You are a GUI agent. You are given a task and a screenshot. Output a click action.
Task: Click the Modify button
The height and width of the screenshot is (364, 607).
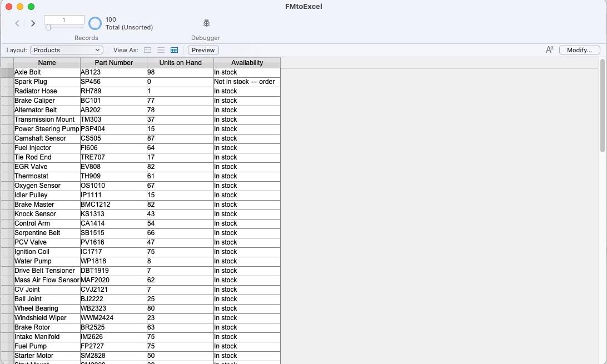(x=579, y=50)
